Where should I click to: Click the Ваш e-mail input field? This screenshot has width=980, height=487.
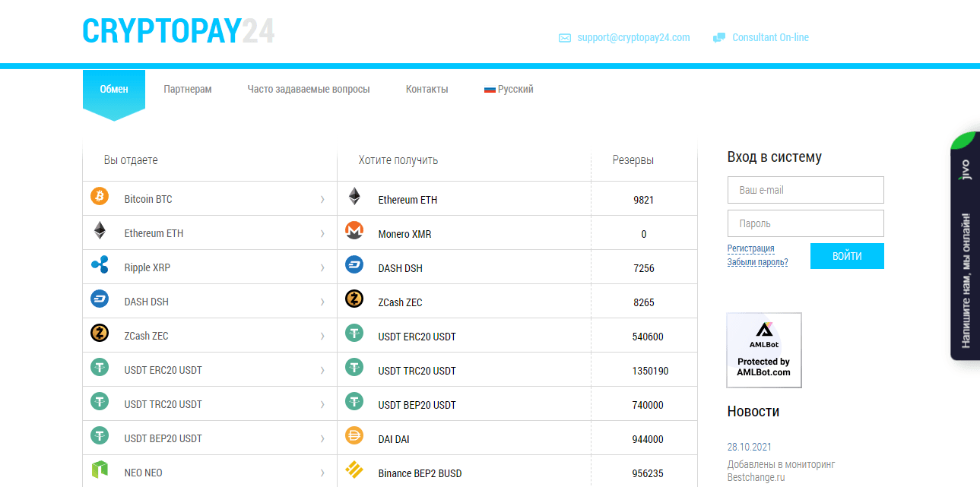805,189
